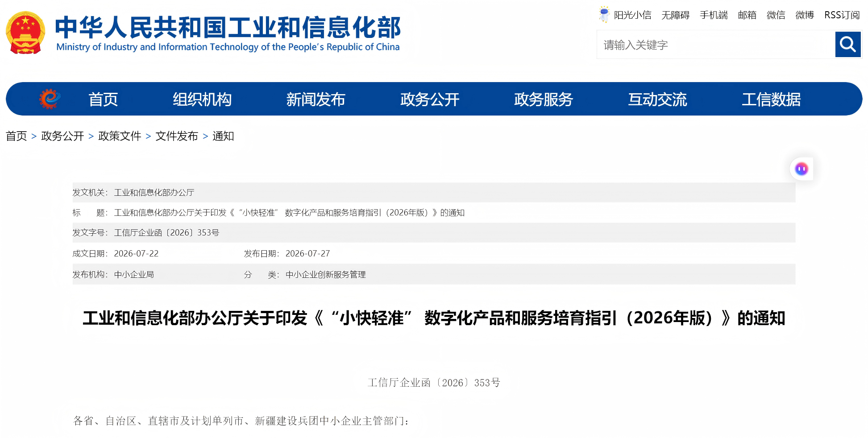Click the English ministry name subtitle
This screenshot has width=868, height=438.
228,47
